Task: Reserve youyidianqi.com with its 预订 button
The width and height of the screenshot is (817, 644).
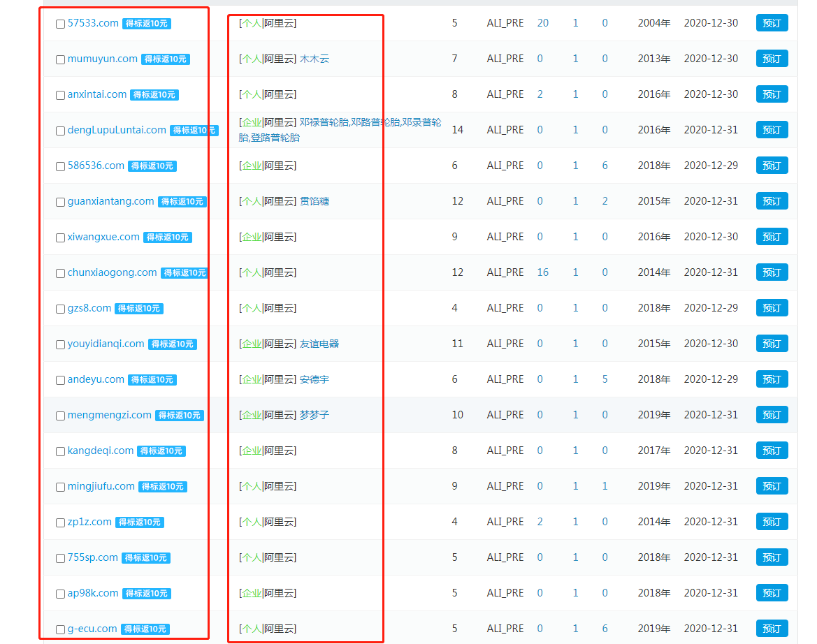Action: click(772, 344)
